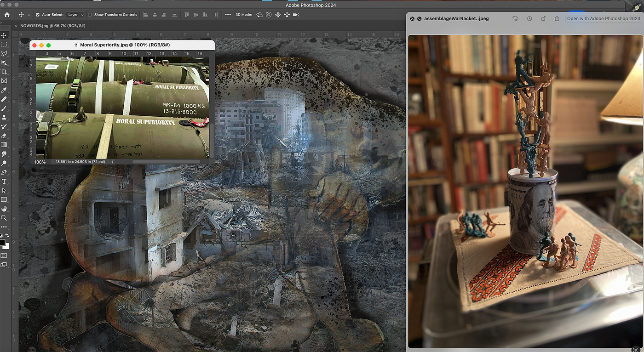Click Align vertical centers in options bar

(x=196, y=15)
